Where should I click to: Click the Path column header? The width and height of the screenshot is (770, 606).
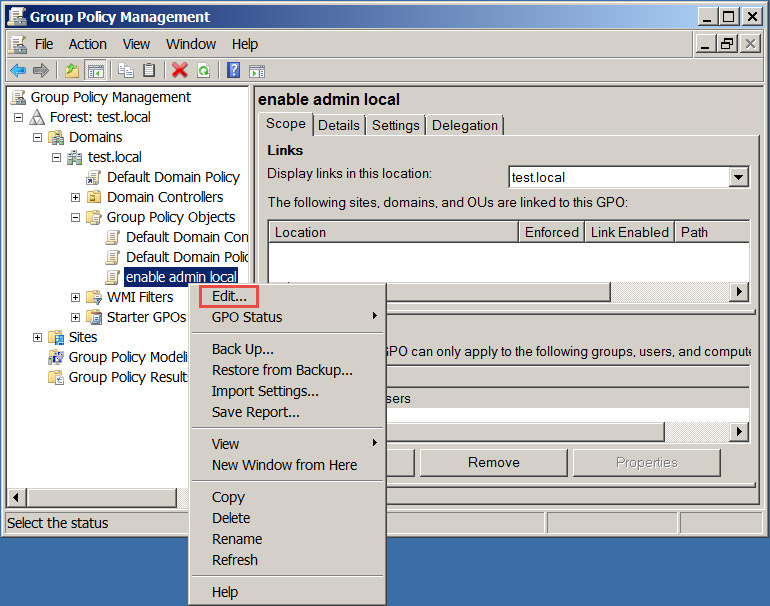coord(713,232)
